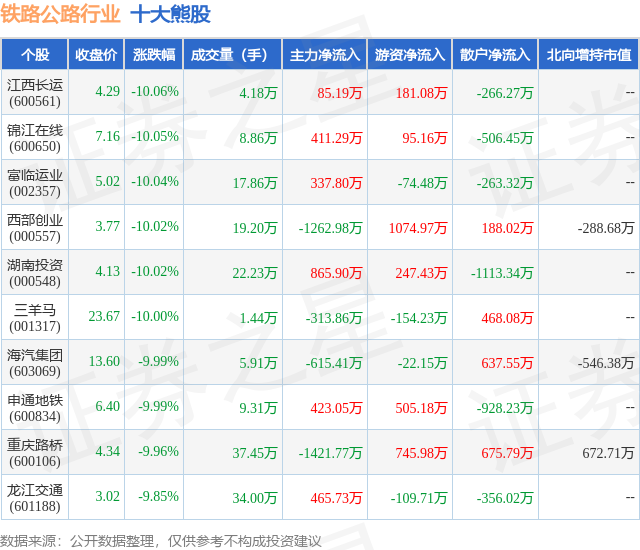Click hot money value 505.18万
The height and width of the screenshot is (550, 640).
[x=421, y=408]
